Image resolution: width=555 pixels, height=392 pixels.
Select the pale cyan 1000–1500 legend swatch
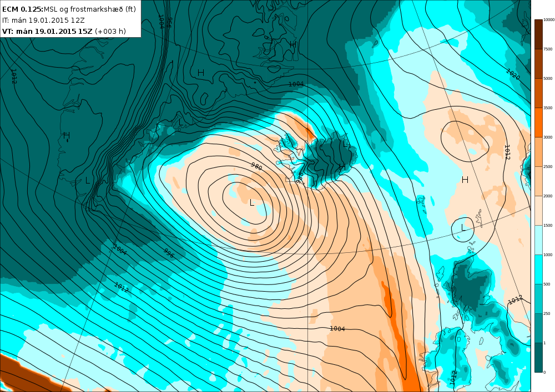point(538,240)
